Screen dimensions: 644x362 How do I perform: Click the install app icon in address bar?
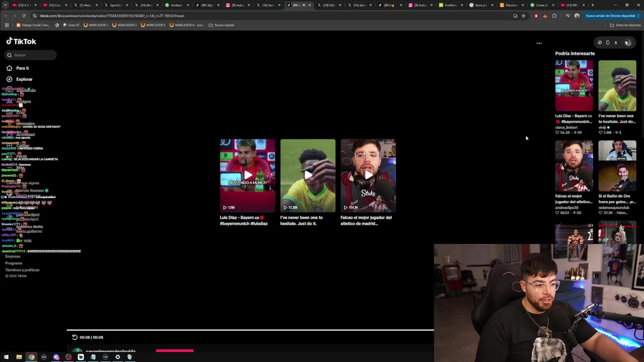pos(515,16)
